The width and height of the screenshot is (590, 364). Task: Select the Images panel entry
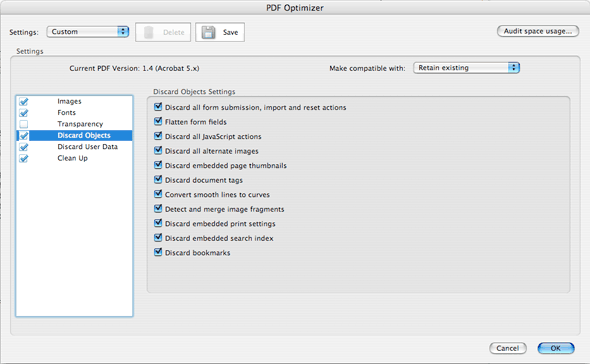69,101
